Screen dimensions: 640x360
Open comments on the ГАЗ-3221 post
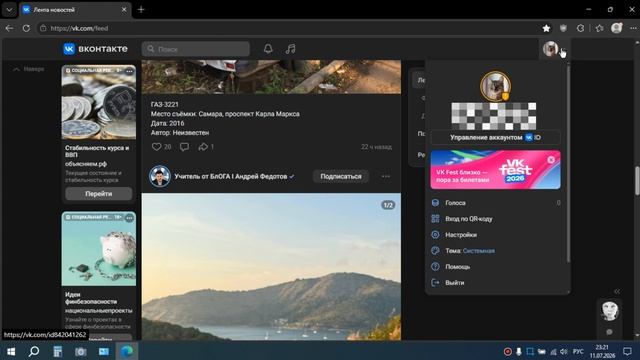click(x=184, y=147)
